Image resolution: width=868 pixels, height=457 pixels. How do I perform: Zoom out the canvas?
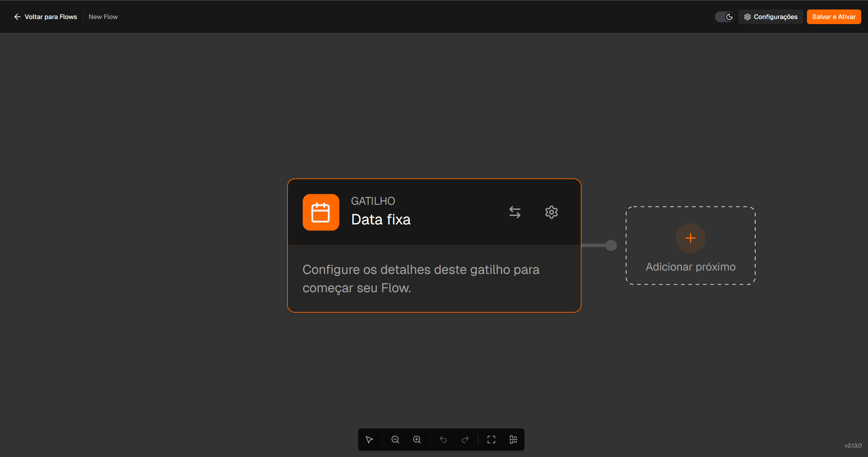(x=395, y=439)
